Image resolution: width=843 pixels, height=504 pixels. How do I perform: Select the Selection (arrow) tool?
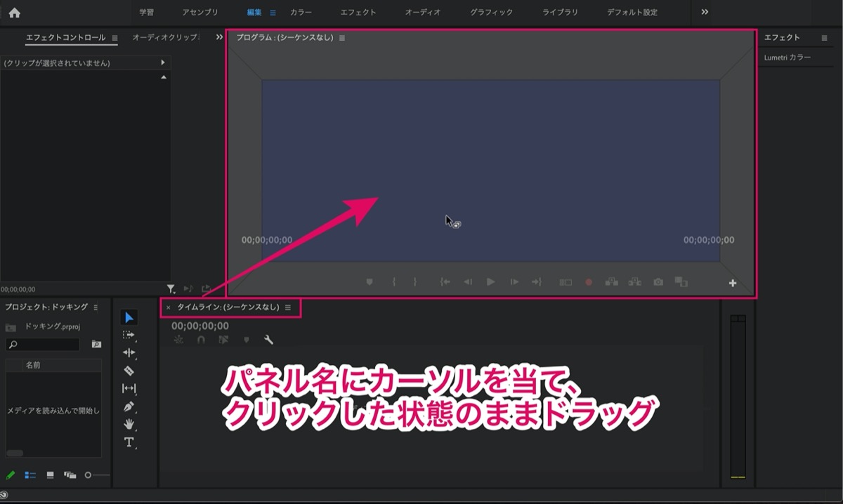(x=129, y=318)
